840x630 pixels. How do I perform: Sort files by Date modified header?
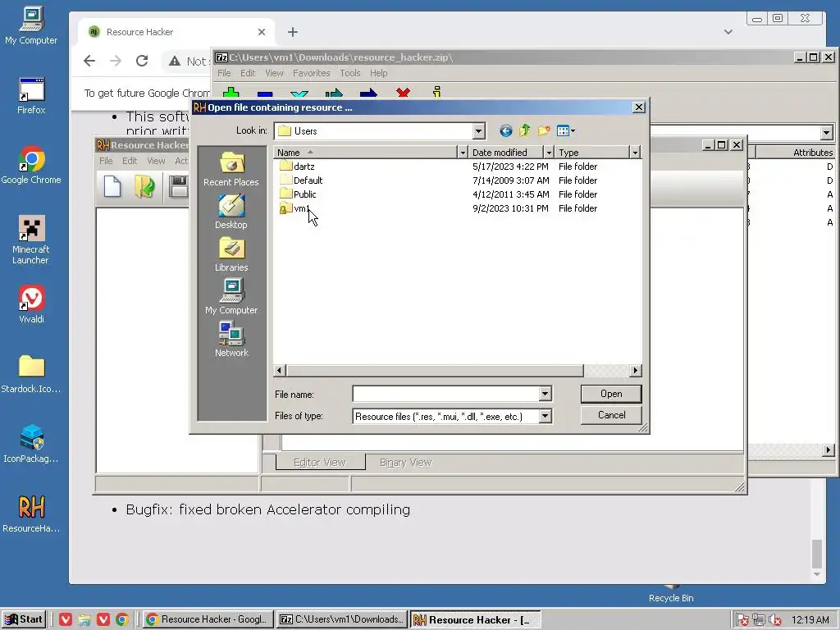(506, 153)
